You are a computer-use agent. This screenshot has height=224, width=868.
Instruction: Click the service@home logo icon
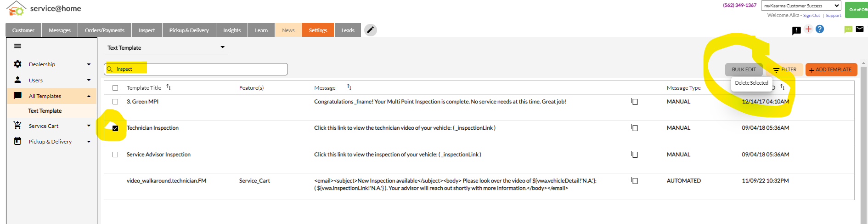(16, 8)
